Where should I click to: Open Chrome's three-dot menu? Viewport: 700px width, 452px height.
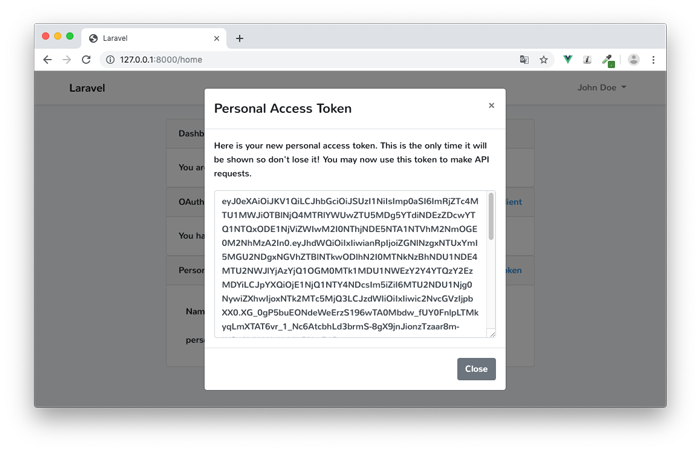(x=653, y=59)
